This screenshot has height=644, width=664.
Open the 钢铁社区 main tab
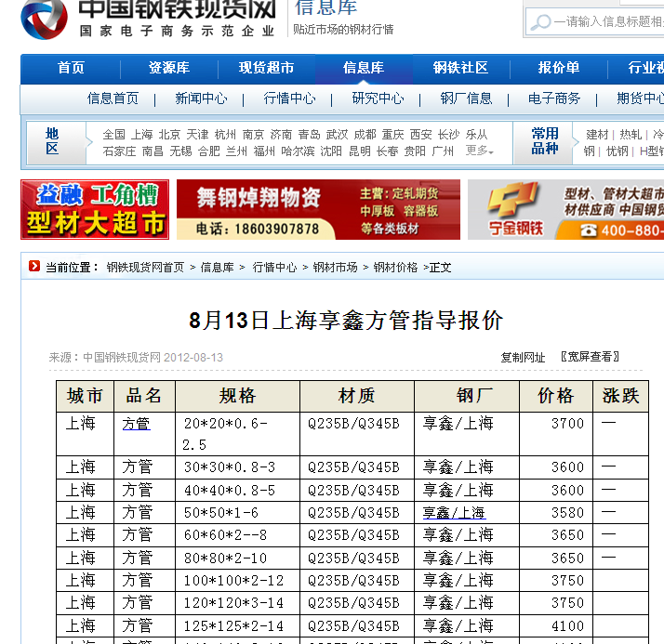pyautogui.click(x=460, y=68)
